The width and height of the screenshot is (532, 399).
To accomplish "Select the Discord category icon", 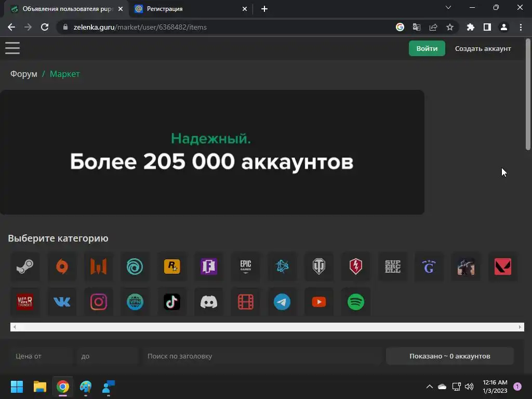I will tap(209, 302).
